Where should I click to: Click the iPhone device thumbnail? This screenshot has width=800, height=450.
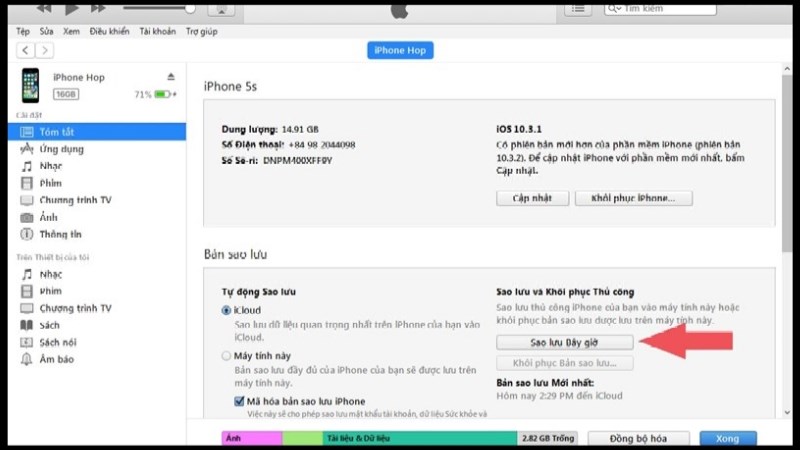coord(31,85)
